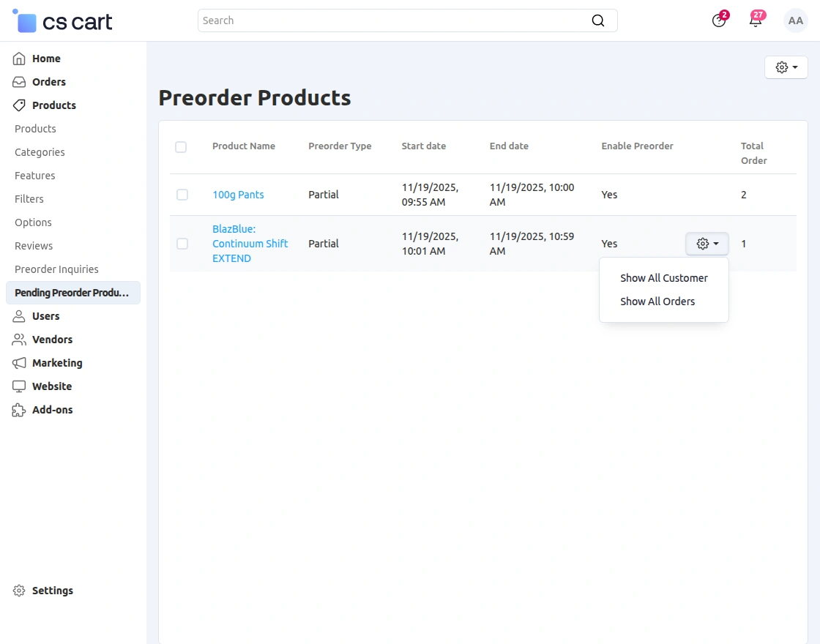Image resolution: width=820 pixels, height=644 pixels.
Task: Check the checkbox for 100g Pants row
Action: [182, 195]
